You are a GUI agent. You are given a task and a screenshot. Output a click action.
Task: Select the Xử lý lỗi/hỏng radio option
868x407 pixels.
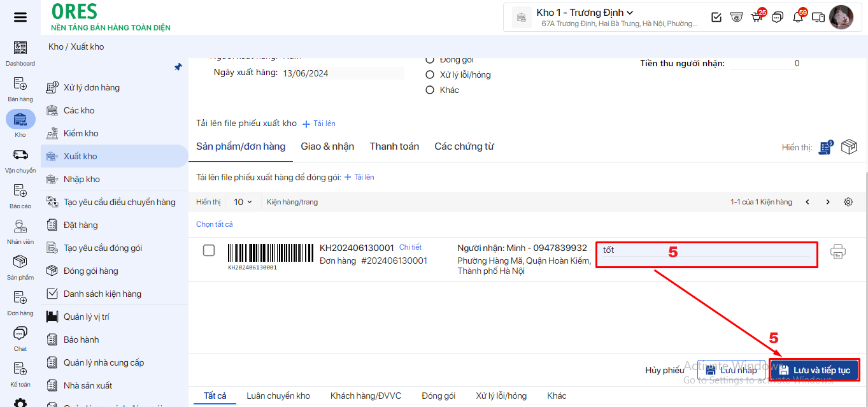click(430, 75)
